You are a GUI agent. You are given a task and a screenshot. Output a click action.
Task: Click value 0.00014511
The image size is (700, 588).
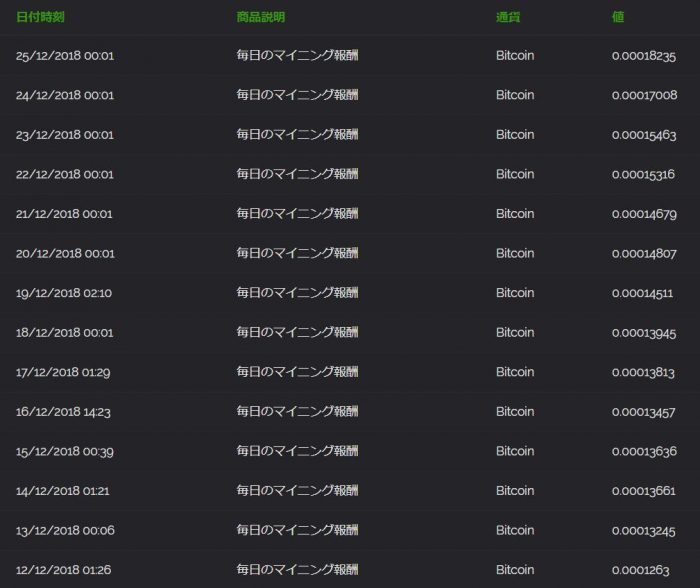(x=642, y=293)
